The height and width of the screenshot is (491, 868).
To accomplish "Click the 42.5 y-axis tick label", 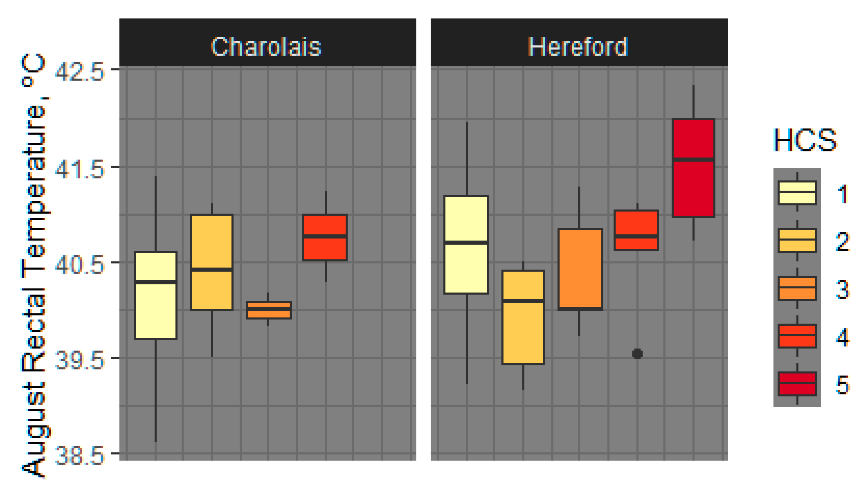I will click(x=80, y=71).
